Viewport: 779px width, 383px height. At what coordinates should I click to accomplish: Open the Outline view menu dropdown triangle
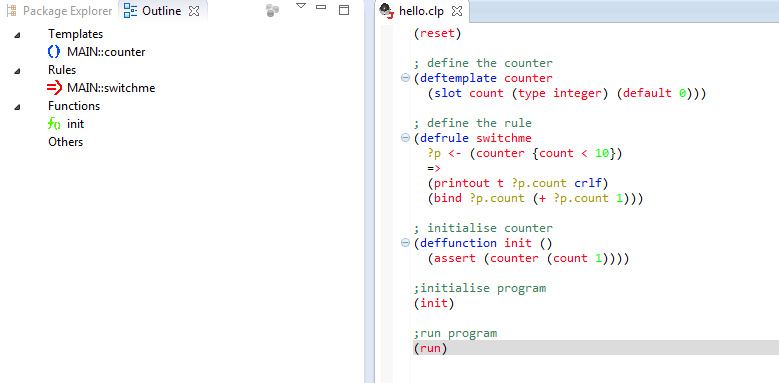(x=301, y=6)
